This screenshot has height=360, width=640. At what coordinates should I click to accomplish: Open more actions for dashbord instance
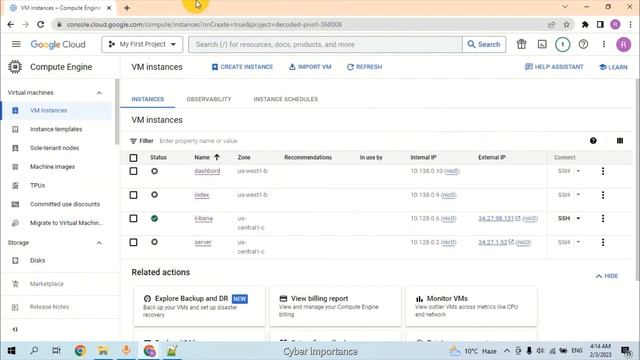(603, 171)
